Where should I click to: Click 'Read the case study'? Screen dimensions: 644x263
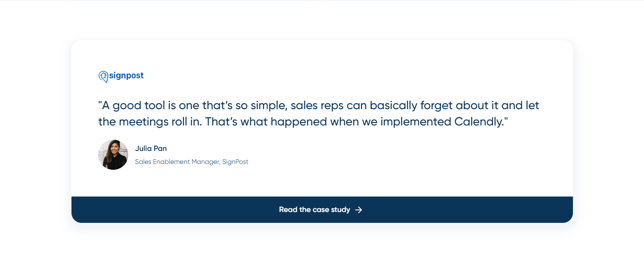point(314,209)
